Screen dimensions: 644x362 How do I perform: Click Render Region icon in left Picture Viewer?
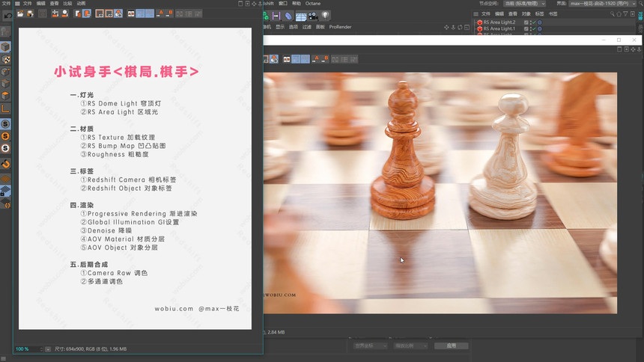tap(100, 13)
